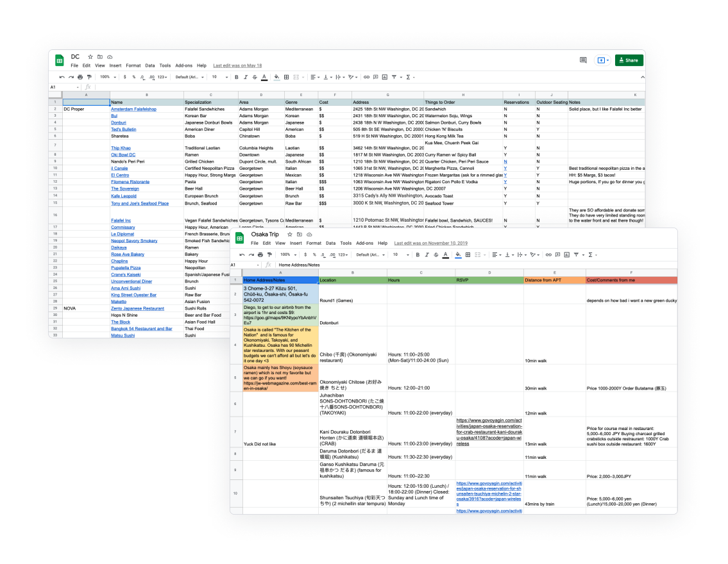This screenshot has width=728, height=564.
Task: Click Redo in the DC sheet toolbar
Action: (71, 77)
